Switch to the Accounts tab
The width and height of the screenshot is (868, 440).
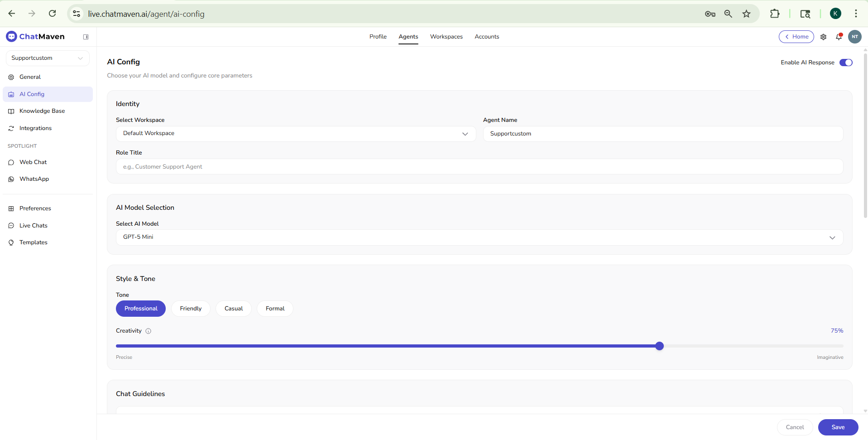(x=487, y=37)
